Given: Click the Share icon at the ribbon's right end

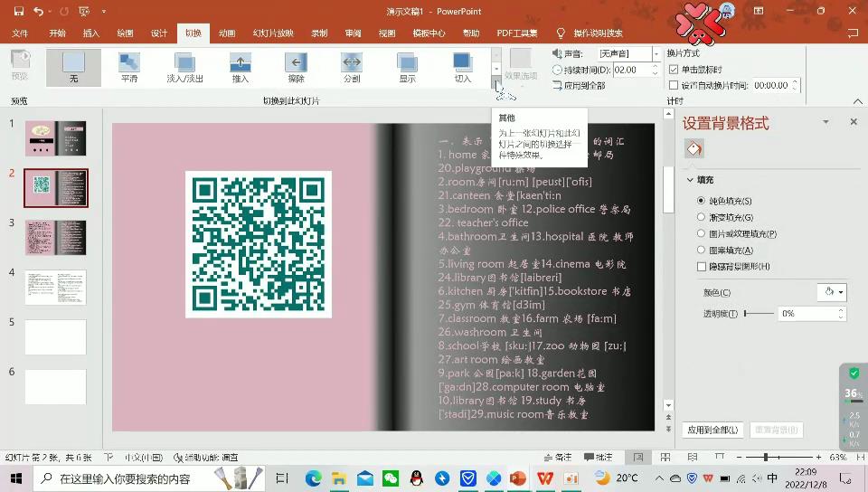Looking at the screenshot, I should 853,33.
